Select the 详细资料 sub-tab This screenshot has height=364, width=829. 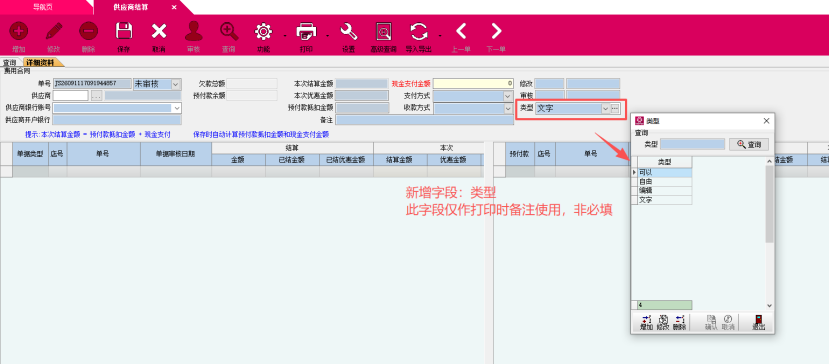click(x=41, y=62)
